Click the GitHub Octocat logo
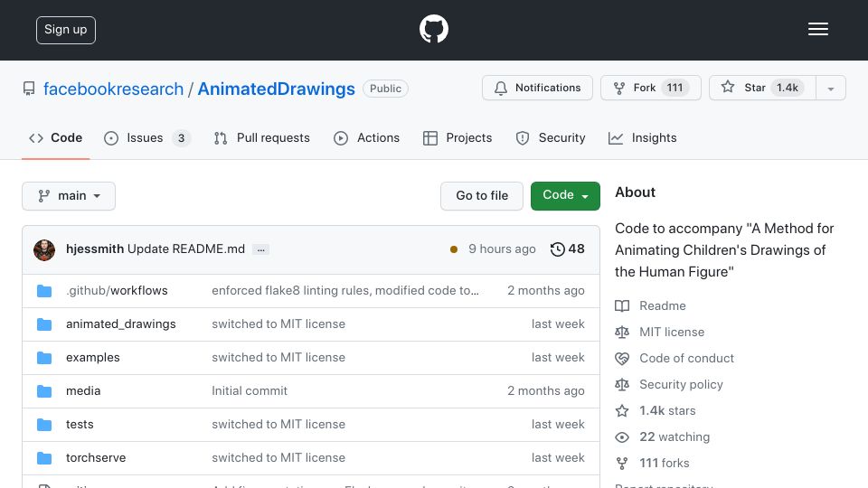This screenshot has width=868, height=488. click(433, 29)
